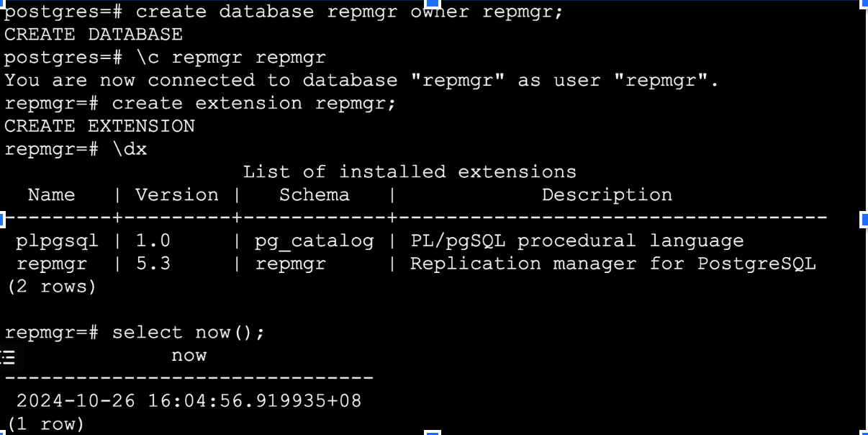Click the top-center blue resize handle

click(x=432, y=3)
